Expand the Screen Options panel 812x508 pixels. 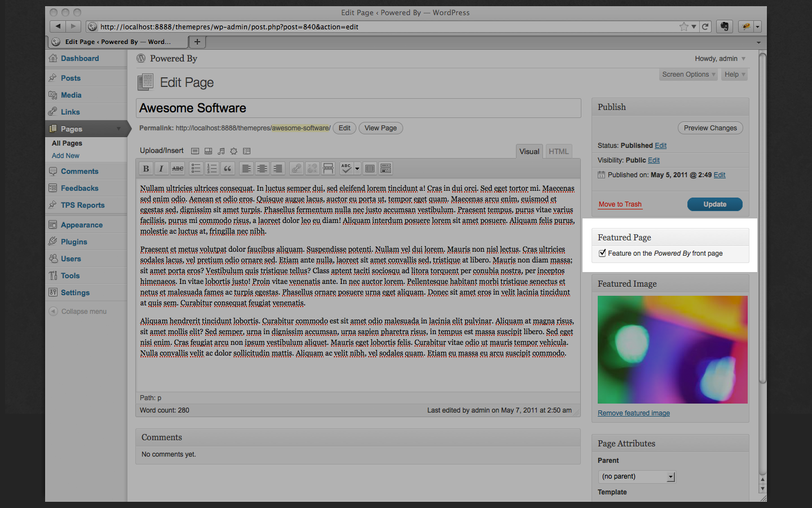[x=689, y=75]
